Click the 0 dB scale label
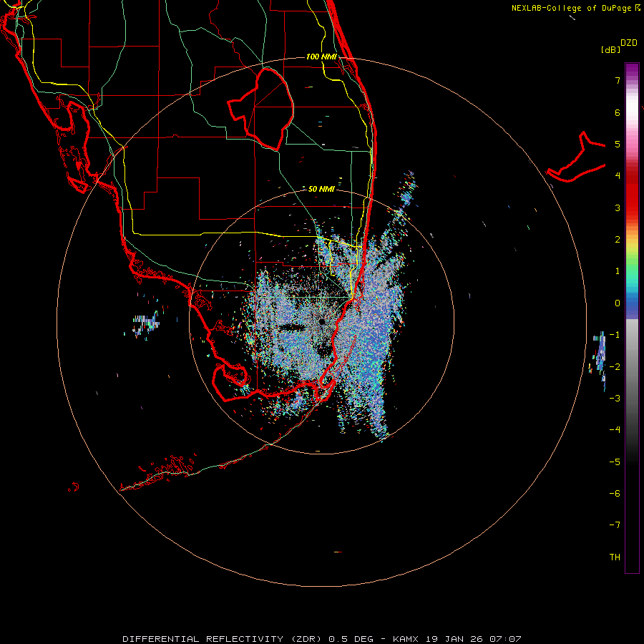 pos(618,303)
